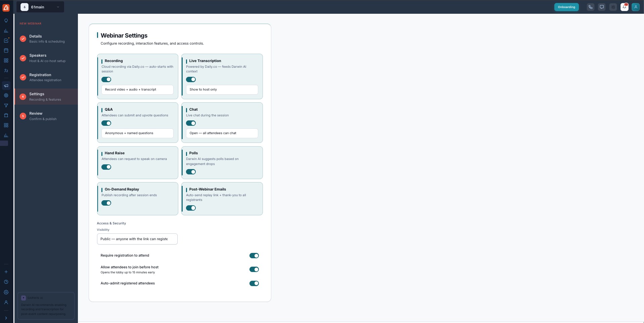
Task: Open the user profile icon in top bar
Action: coord(636,7)
